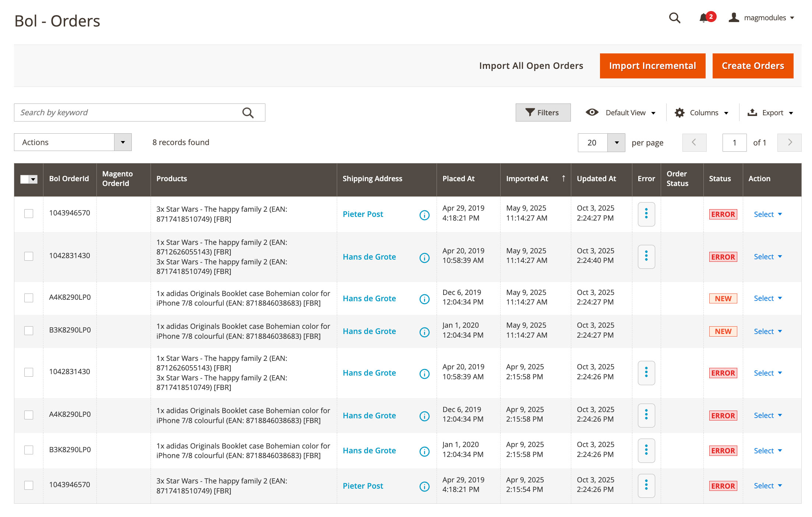Open error dots icon for last row

pos(646,486)
